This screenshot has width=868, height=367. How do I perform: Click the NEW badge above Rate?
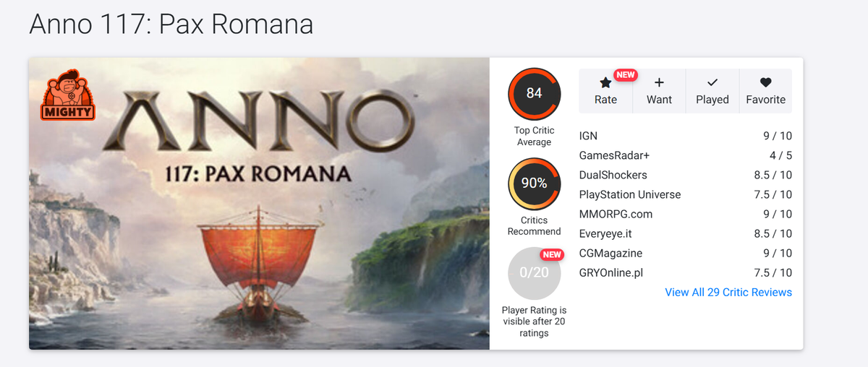625,74
